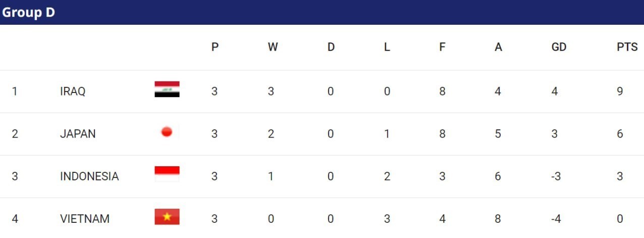
Task: Click the Iraq flag icon
Action: pos(167,89)
